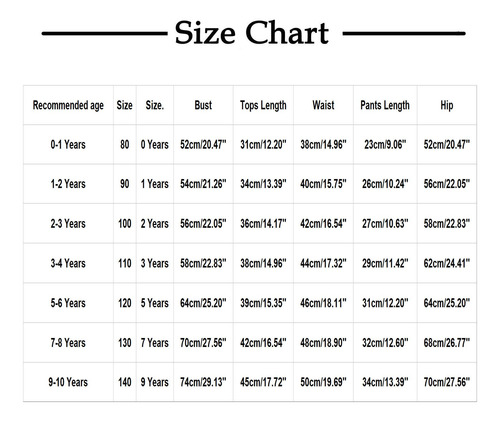
Task: Click the Waist column header
Action: pyautogui.click(x=323, y=105)
